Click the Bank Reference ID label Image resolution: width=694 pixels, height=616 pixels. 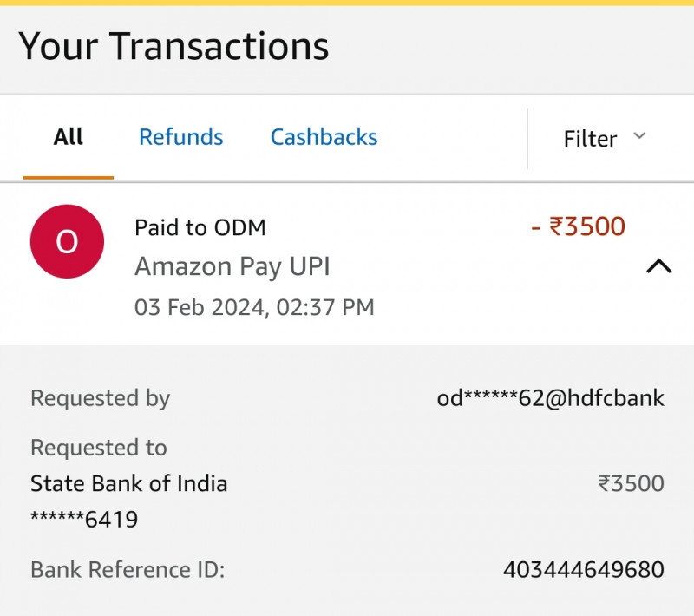127,570
